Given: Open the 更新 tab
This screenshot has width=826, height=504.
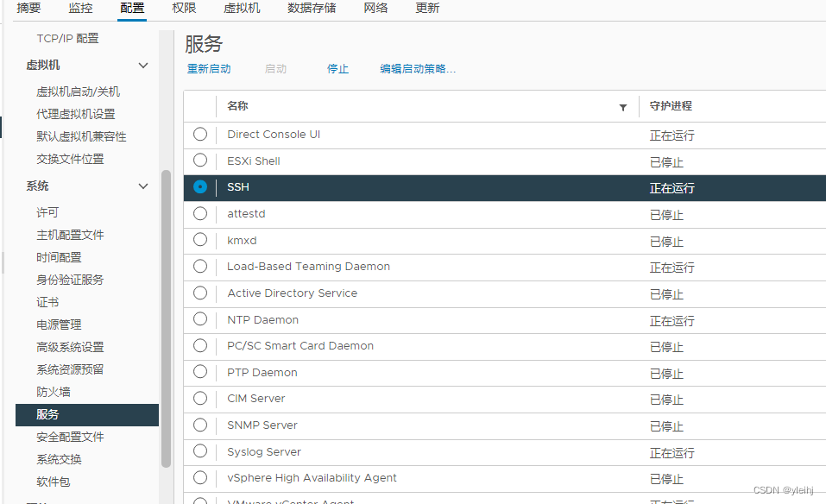Looking at the screenshot, I should point(427,8).
